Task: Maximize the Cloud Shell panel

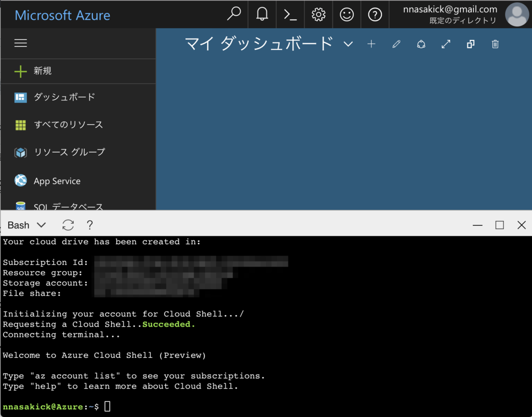Action: tap(499, 225)
